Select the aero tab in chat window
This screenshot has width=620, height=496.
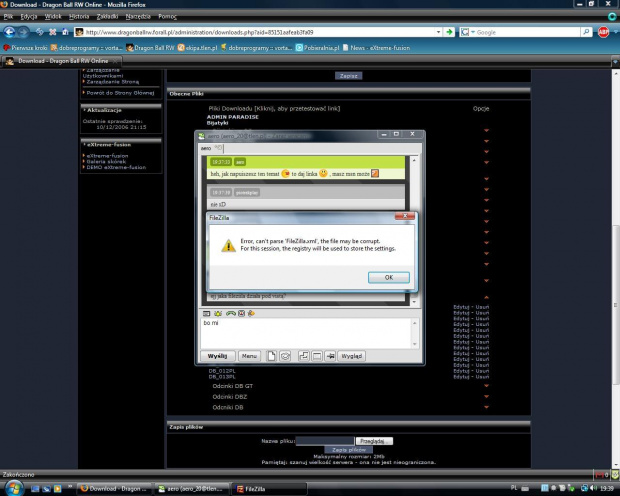211,148
